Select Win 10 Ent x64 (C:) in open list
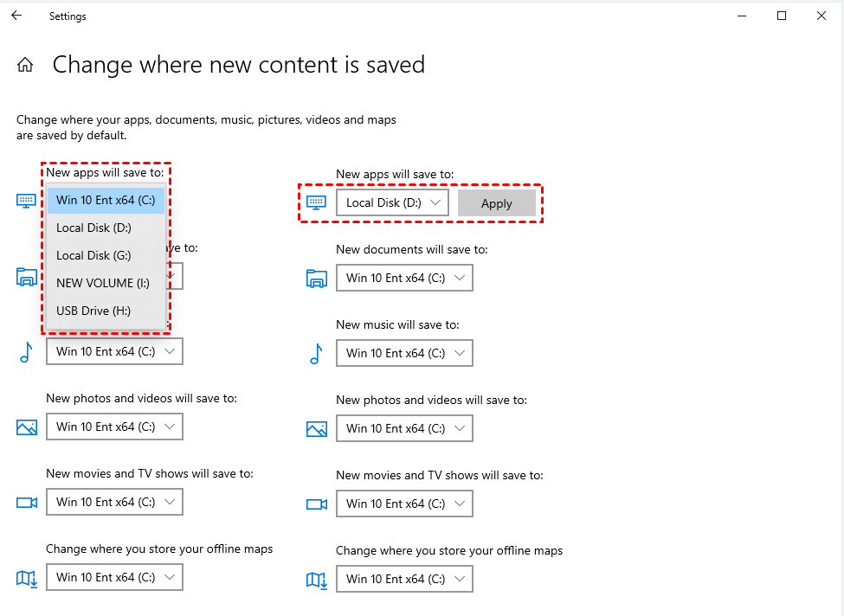This screenshot has height=616, width=844. [x=105, y=200]
